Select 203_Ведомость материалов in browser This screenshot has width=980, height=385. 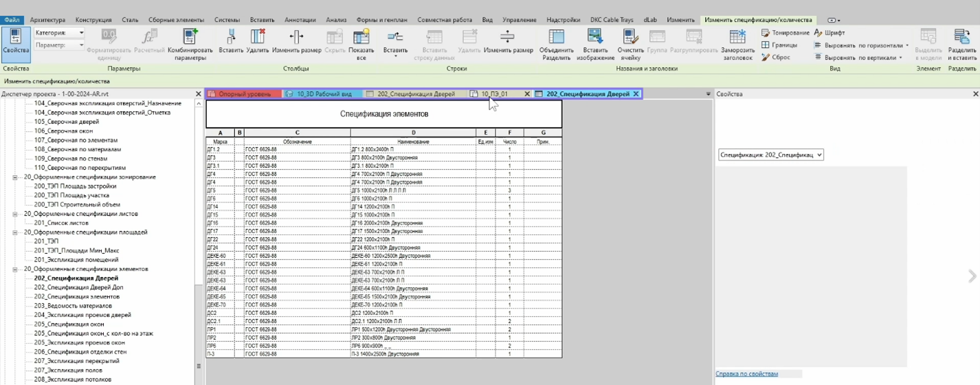point(73,306)
